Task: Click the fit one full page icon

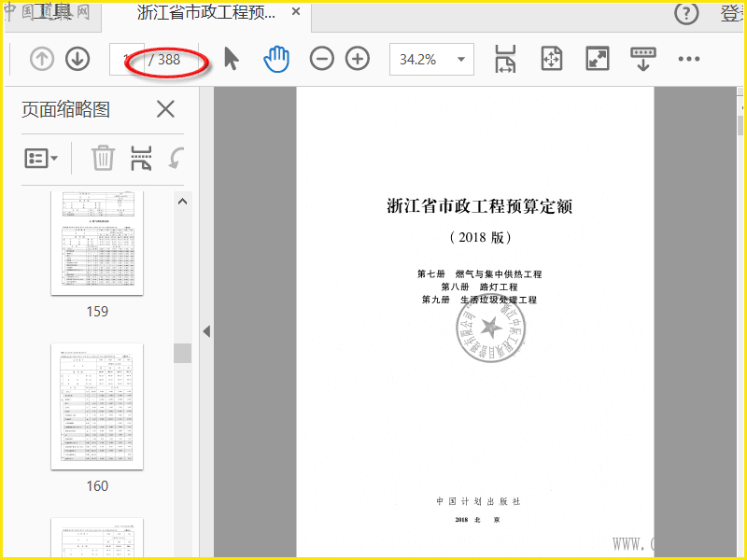Action: click(x=552, y=59)
